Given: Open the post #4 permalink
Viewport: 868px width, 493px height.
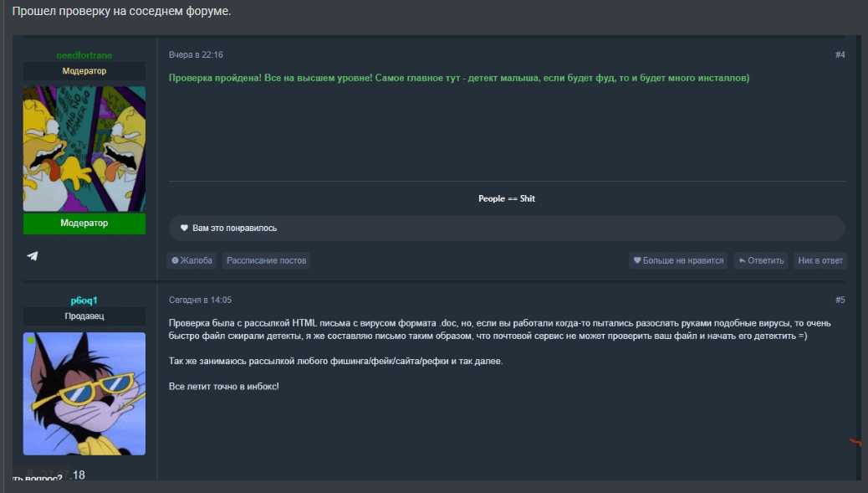Looking at the screenshot, I should tap(840, 55).
